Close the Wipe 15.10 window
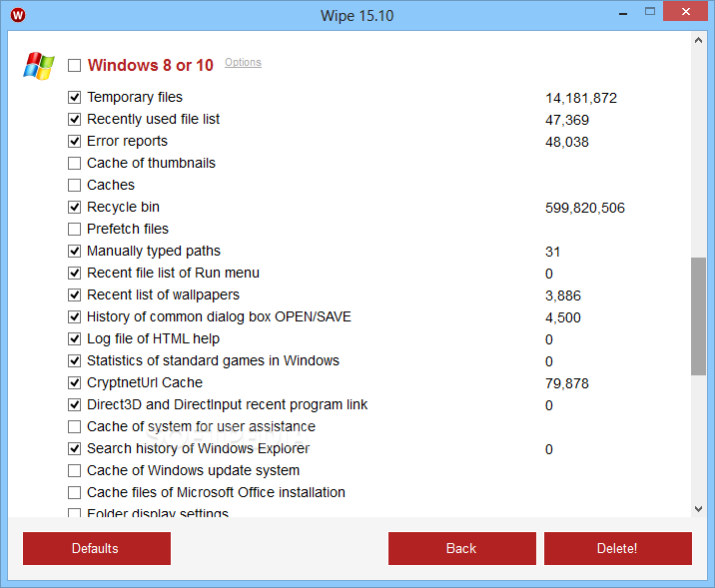The height and width of the screenshot is (588, 715). (x=685, y=11)
